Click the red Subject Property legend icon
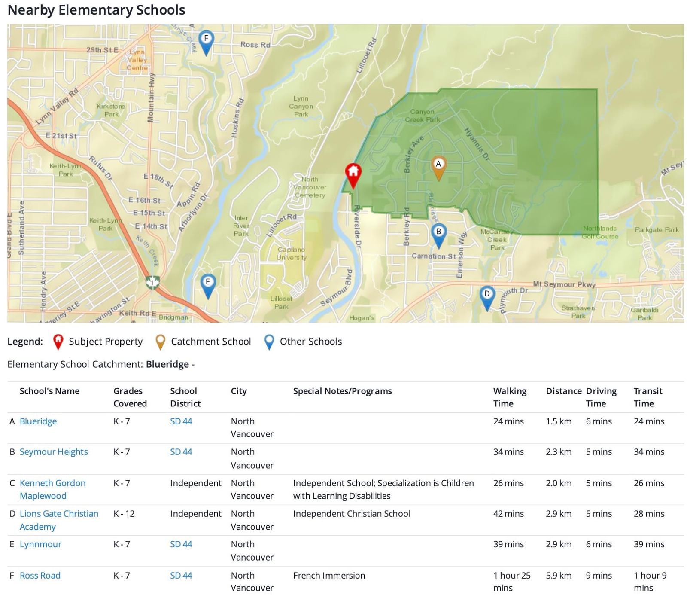This screenshot has width=687, height=616. 58,342
